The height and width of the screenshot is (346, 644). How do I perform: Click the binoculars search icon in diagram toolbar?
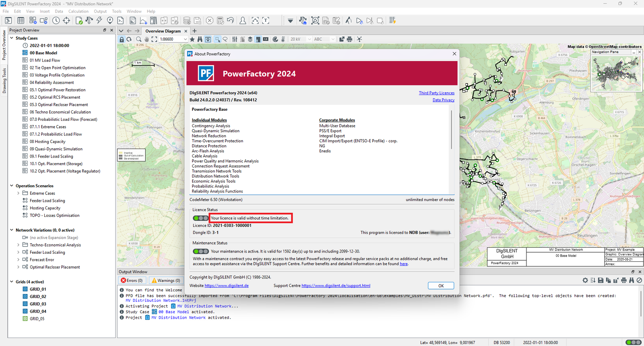click(x=200, y=39)
